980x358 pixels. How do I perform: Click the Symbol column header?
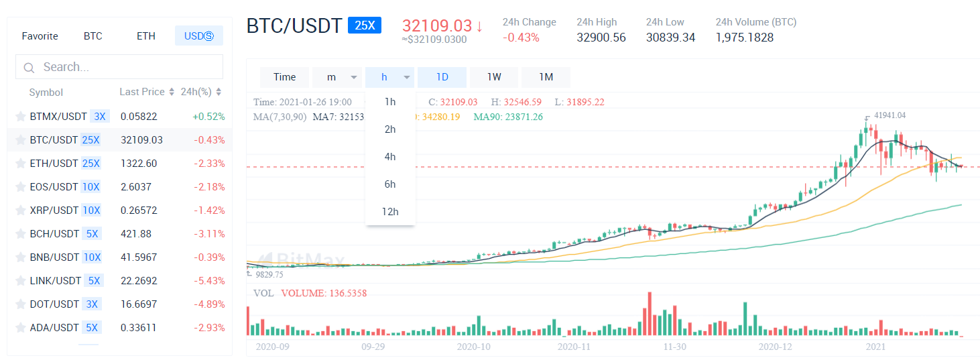(x=46, y=93)
